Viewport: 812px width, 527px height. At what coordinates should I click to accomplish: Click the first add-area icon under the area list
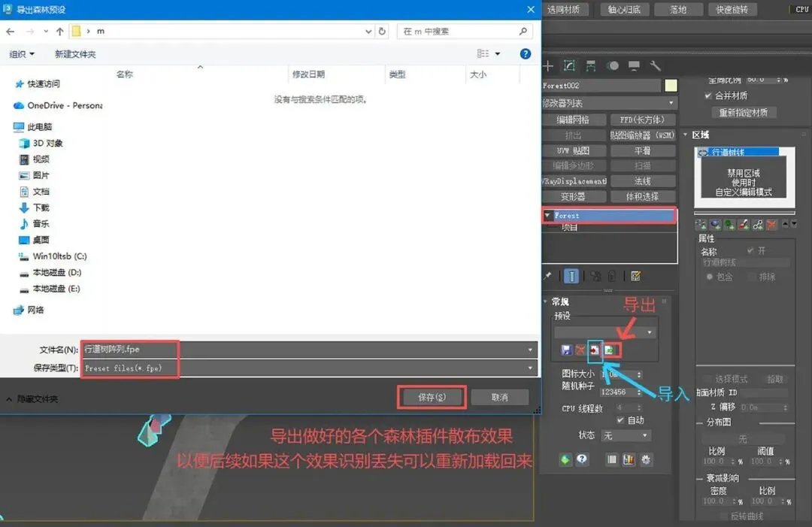pos(701,224)
